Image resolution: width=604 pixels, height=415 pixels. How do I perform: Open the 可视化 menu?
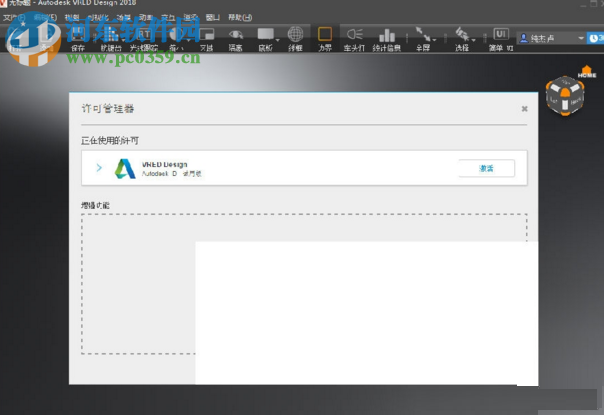coord(98,17)
